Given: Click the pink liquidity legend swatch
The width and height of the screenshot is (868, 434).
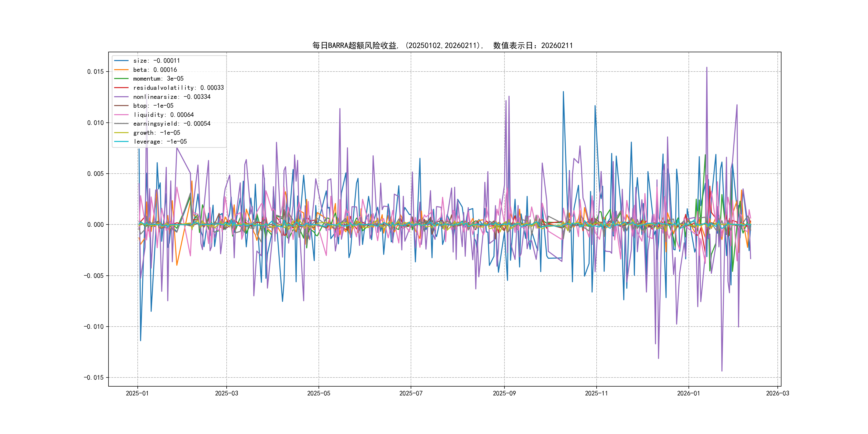Looking at the screenshot, I should point(121,115).
